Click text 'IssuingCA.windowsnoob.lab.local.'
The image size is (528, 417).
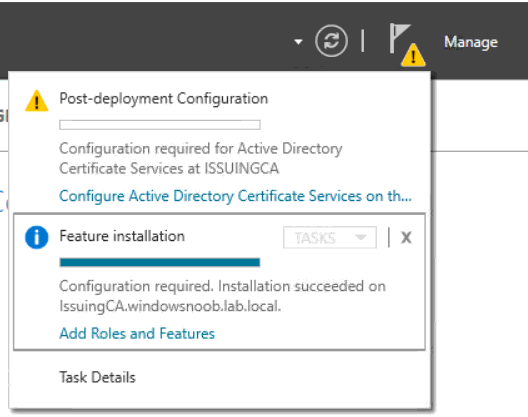170,306
